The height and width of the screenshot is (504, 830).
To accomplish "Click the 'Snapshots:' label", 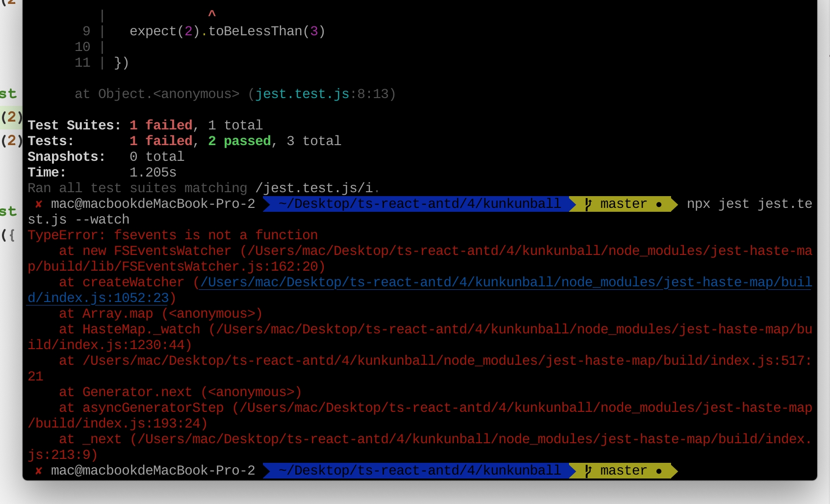I will (66, 157).
